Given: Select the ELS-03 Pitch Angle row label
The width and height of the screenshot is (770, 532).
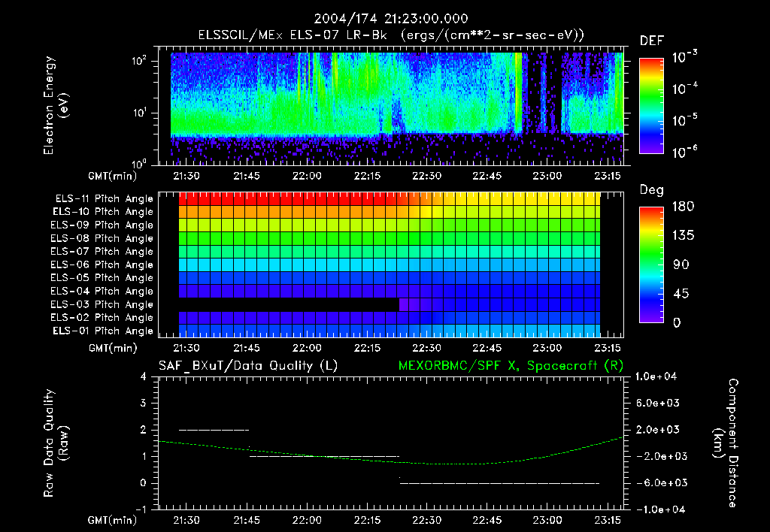Looking at the screenshot, I should coord(102,304).
